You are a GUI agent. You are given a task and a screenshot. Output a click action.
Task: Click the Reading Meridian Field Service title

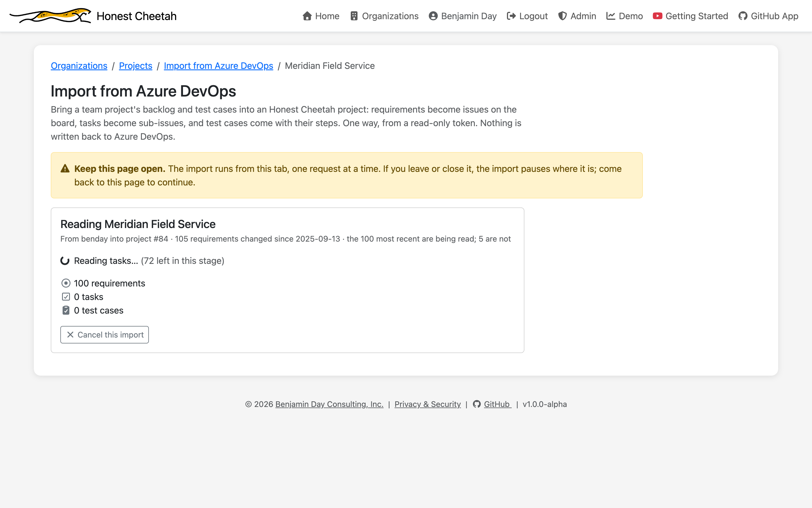[138, 224]
